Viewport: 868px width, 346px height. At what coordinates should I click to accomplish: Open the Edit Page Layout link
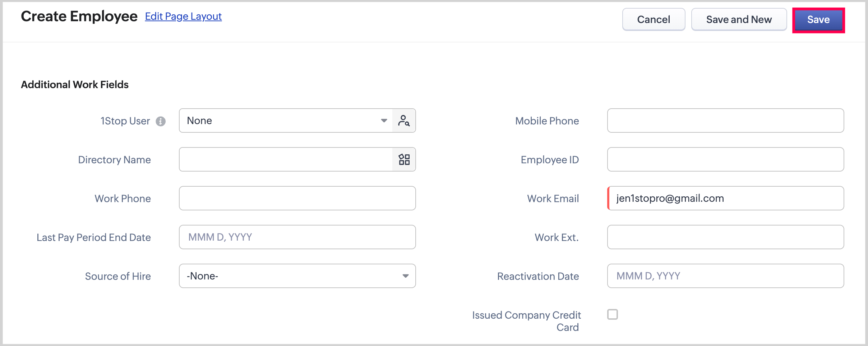coord(183,17)
